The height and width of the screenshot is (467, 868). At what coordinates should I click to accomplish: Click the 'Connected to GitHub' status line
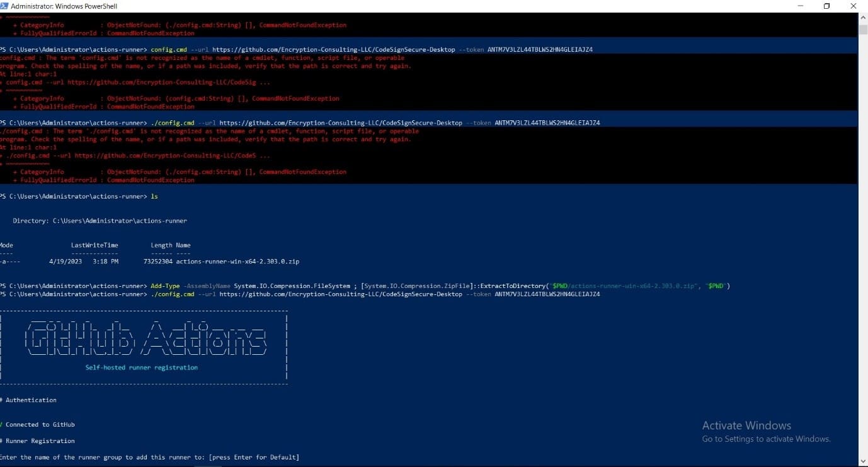38,425
